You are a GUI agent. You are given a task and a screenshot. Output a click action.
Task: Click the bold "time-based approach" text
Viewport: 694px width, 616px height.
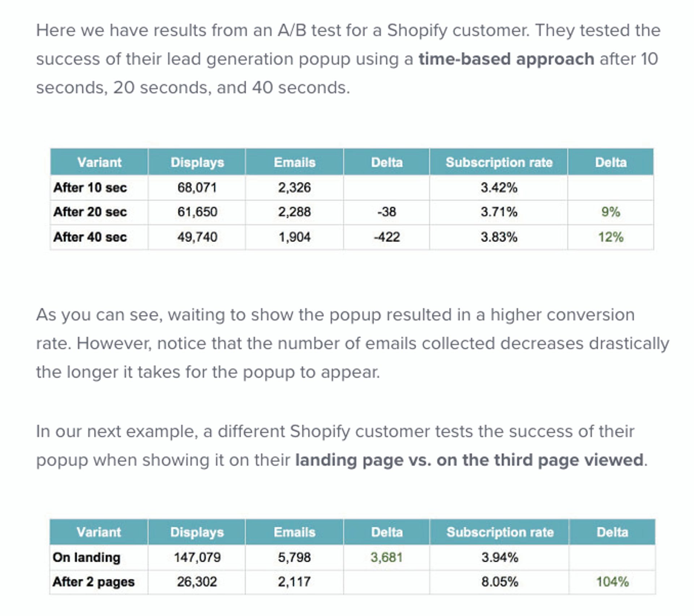click(506, 59)
